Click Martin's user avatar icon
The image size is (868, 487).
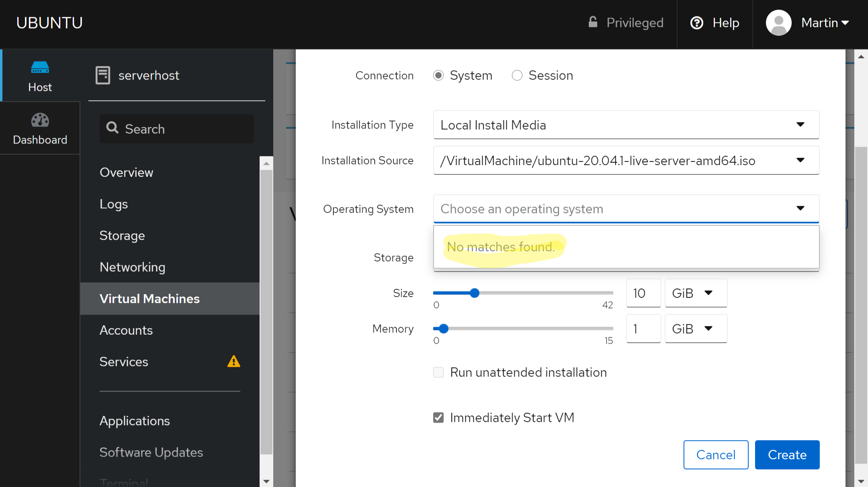(x=778, y=23)
